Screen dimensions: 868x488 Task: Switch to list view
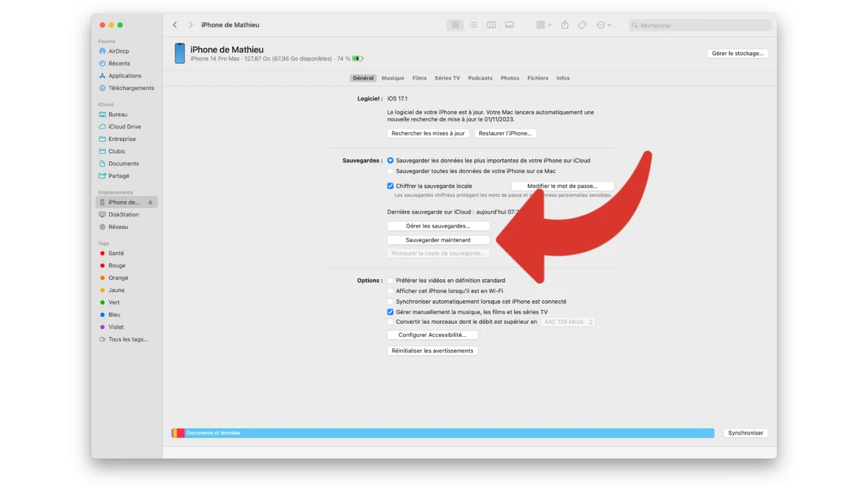point(473,25)
